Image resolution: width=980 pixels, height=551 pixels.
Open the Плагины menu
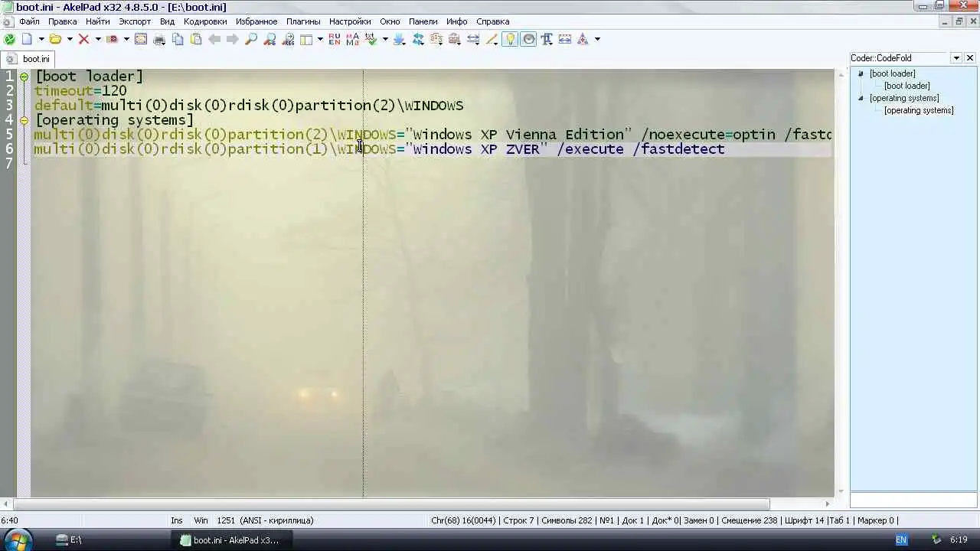point(303,21)
